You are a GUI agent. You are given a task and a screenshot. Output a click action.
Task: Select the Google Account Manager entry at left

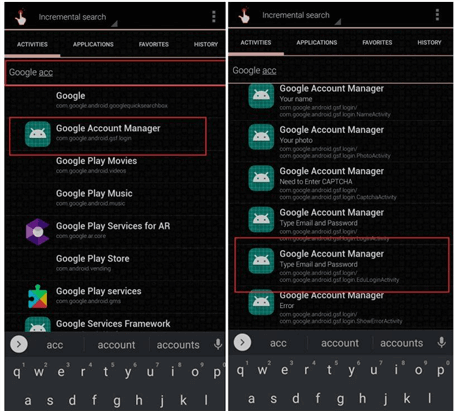108,136
